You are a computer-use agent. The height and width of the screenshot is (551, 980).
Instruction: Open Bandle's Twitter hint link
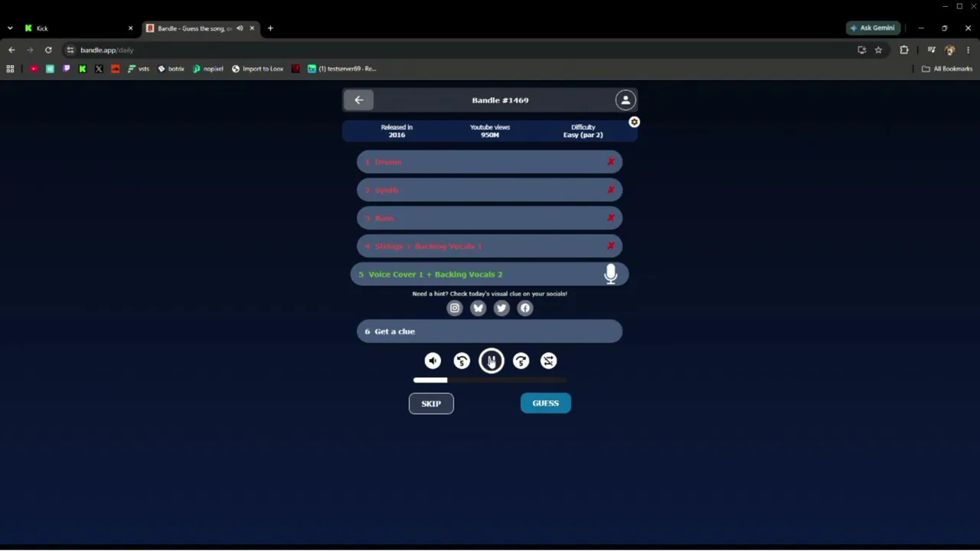point(501,308)
